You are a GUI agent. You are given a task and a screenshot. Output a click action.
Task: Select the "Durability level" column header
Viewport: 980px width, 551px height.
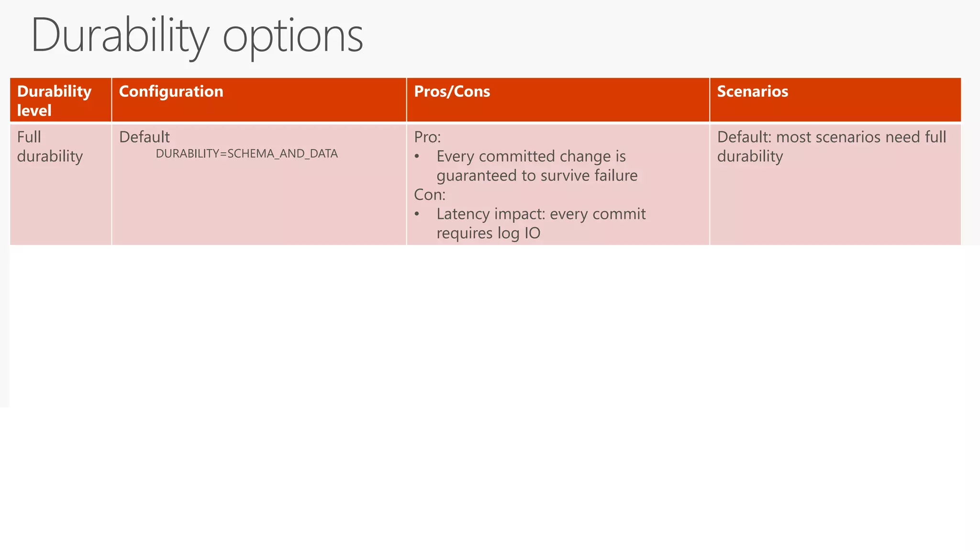pyautogui.click(x=54, y=100)
